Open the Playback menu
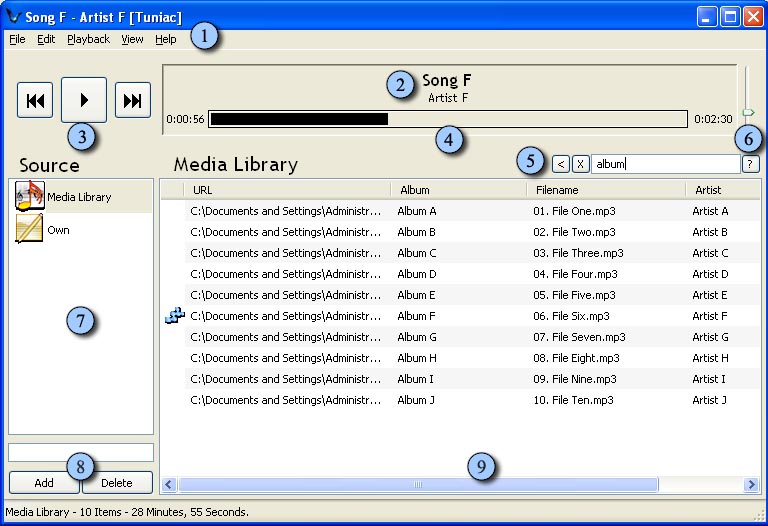 click(88, 39)
